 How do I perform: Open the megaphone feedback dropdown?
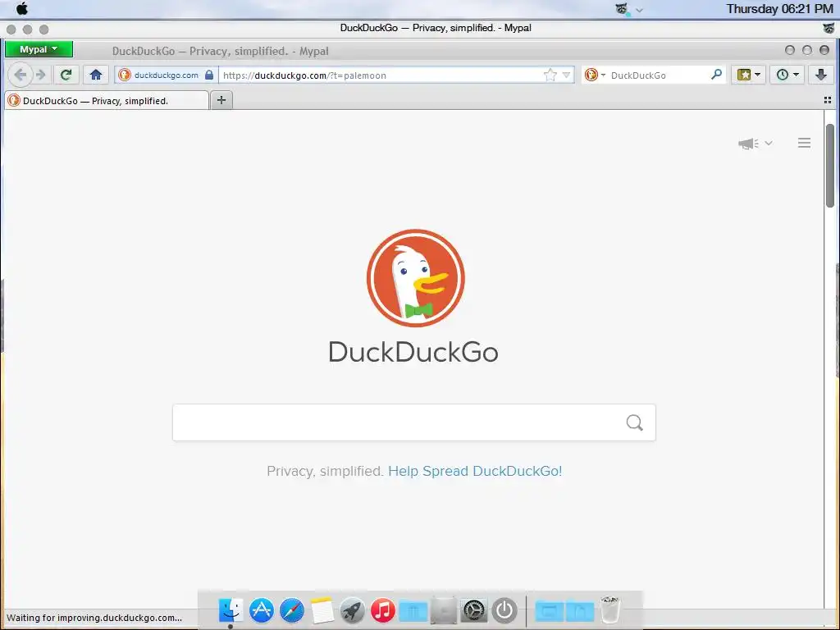755,143
